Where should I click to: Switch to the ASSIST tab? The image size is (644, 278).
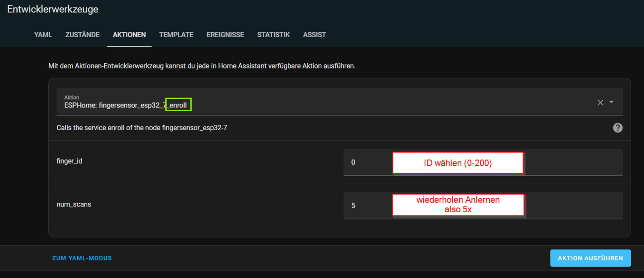(x=314, y=35)
